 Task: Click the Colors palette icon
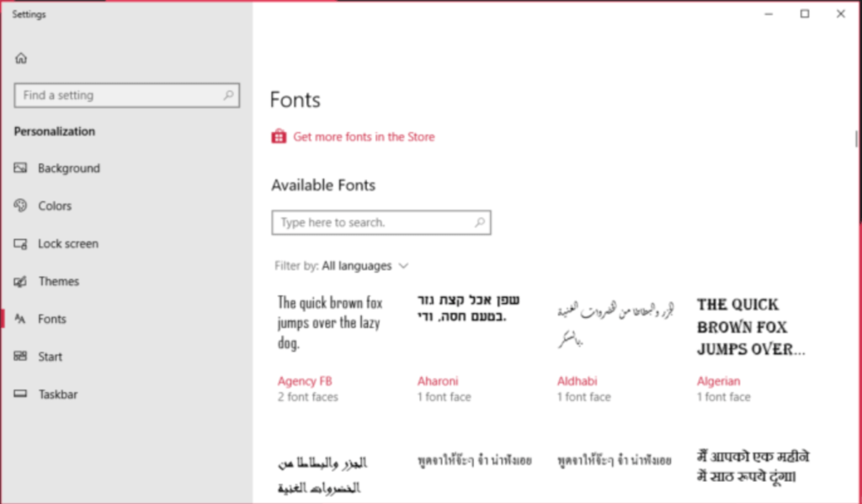click(20, 205)
